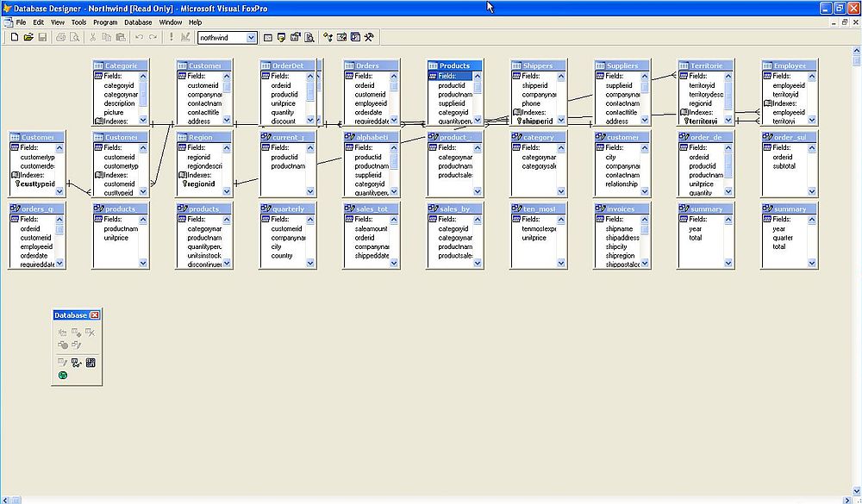Screen dimensions: 862x504
Task: Open the Command Window toolbar icon
Action: click(x=268, y=37)
